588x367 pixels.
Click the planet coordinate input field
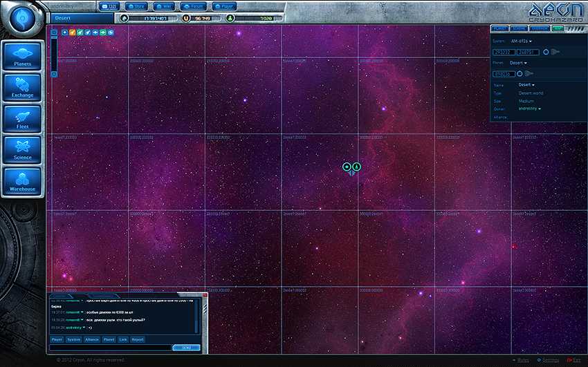(504, 74)
